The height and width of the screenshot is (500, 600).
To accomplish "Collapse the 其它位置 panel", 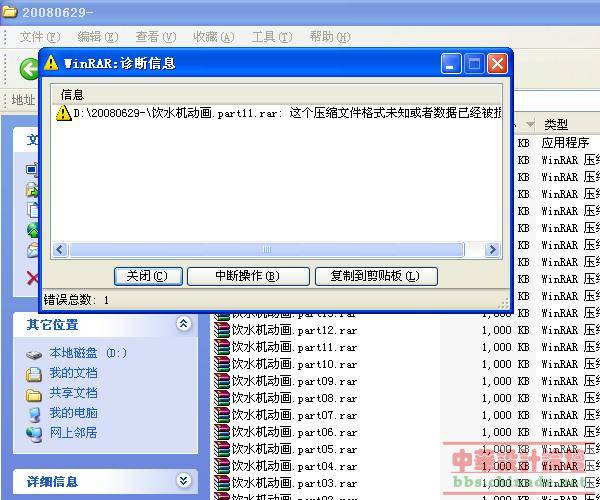I will coord(184,324).
